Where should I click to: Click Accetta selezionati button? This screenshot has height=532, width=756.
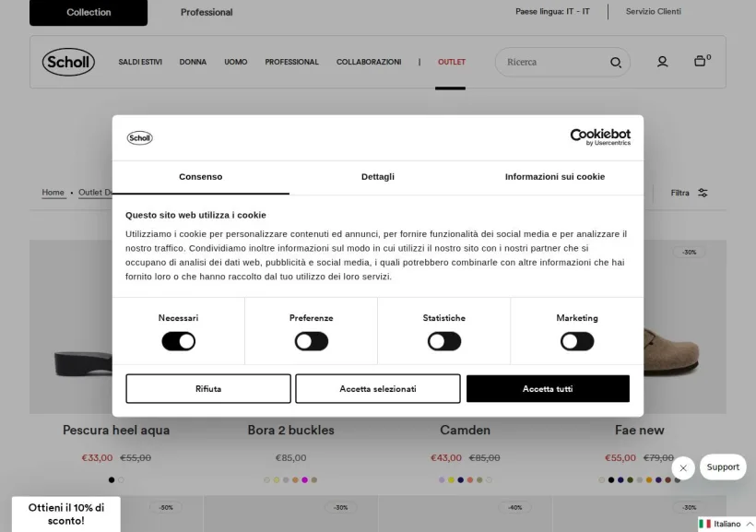pos(378,389)
